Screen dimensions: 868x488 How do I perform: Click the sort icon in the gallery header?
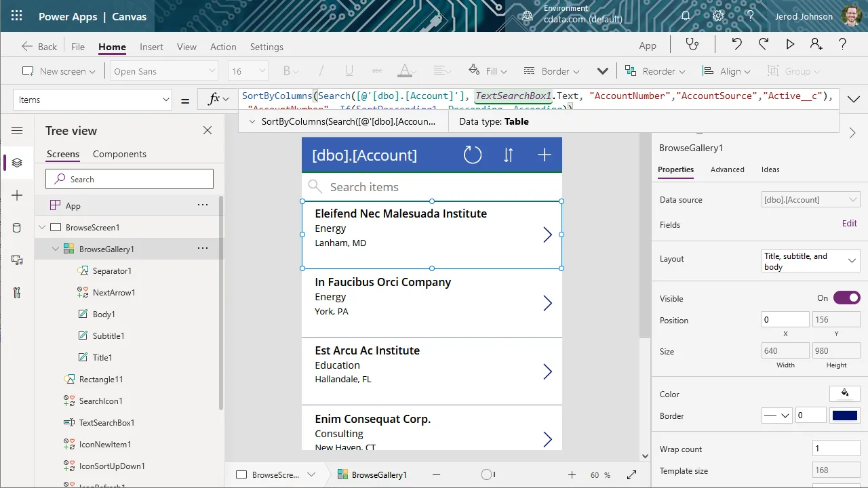point(509,155)
